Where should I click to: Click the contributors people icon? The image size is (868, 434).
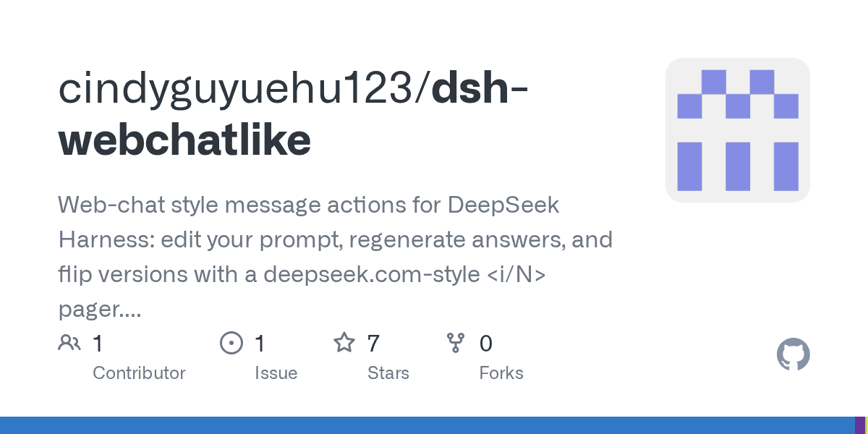(x=69, y=343)
